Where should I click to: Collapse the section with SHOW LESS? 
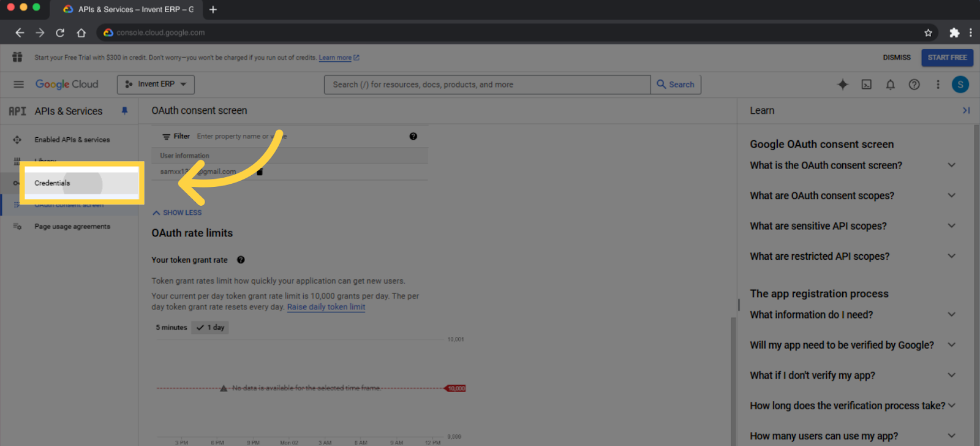(x=177, y=213)
